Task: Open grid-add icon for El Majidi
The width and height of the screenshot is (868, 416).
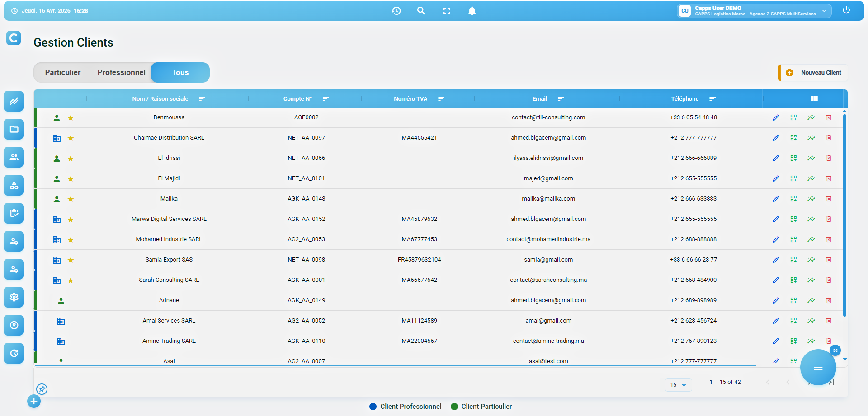Action: point(793,178)
